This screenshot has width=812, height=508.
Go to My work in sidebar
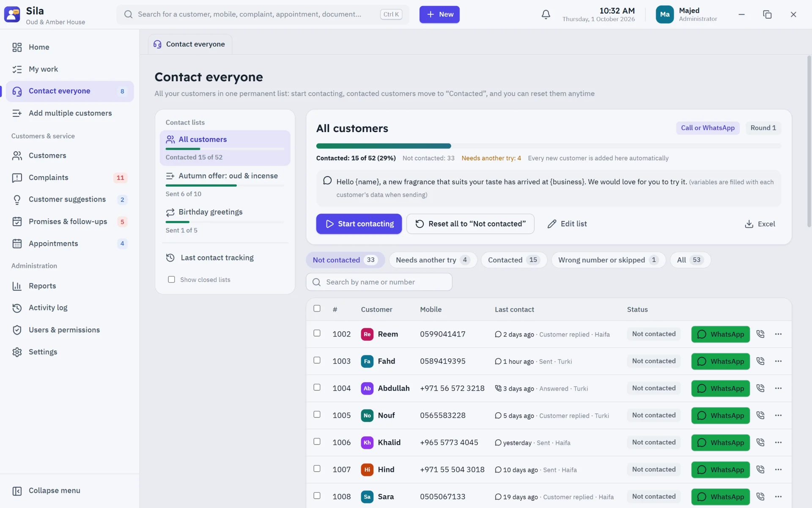pyautogui.click(x=70, y=69)
